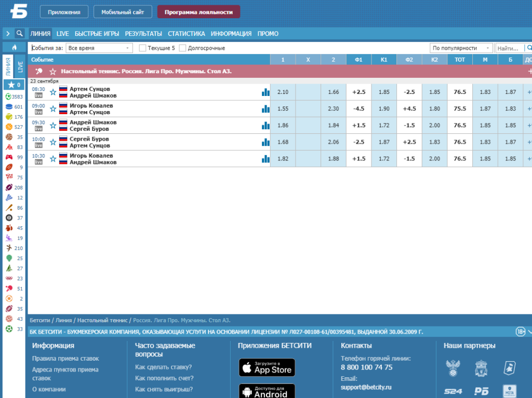Expand extra markets for the 10:00 match
The image size is (532, 398).
pyautogui.click(x=528, y=142)
